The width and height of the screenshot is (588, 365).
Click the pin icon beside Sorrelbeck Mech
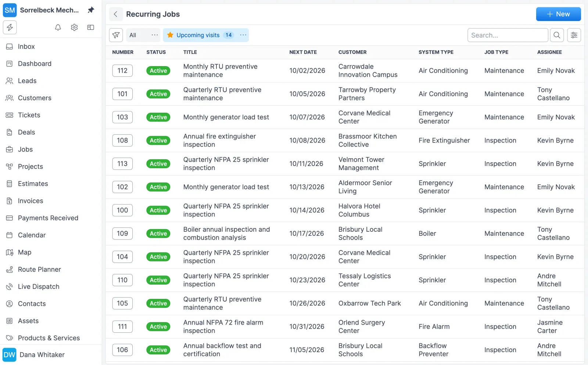tap(91, 10)
